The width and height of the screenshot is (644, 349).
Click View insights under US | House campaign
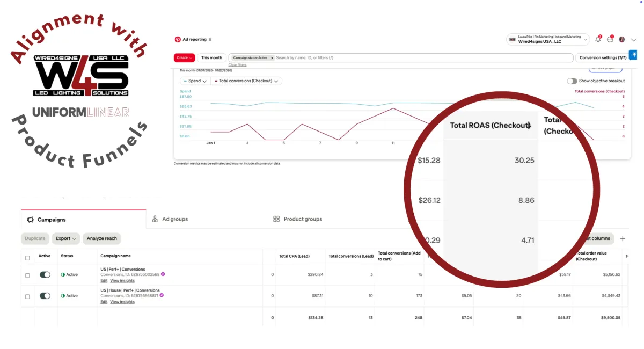click(x=122, y=302)
